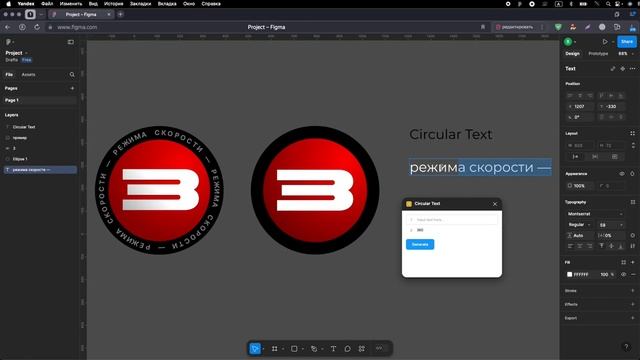640x360 pixels.
Task: Add an export setting
Action: (x=633, y=318)
